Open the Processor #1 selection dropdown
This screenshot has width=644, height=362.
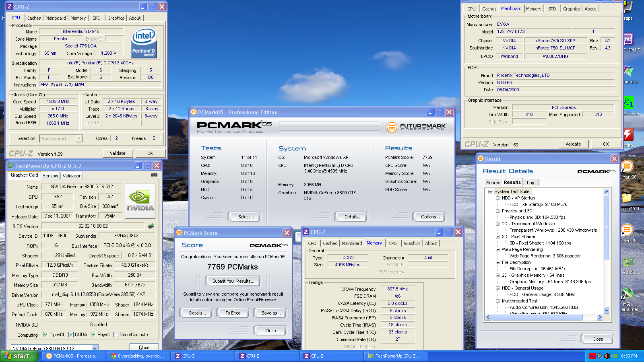click(79, 139)
